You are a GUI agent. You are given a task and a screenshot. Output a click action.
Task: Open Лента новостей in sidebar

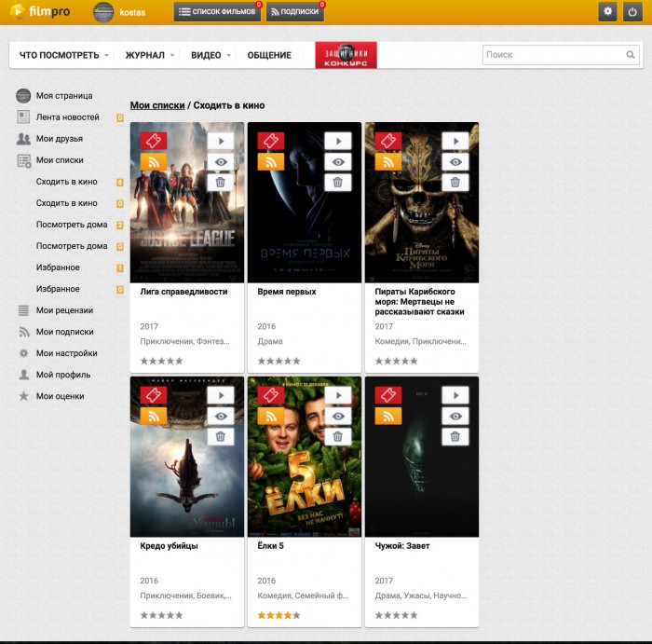[x=58, y=116]
